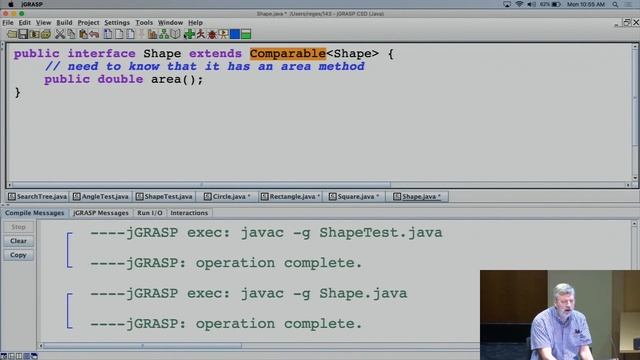
Task: Click the message pane horizontal scrollbar thumb
Action: (x=142, y=346)
